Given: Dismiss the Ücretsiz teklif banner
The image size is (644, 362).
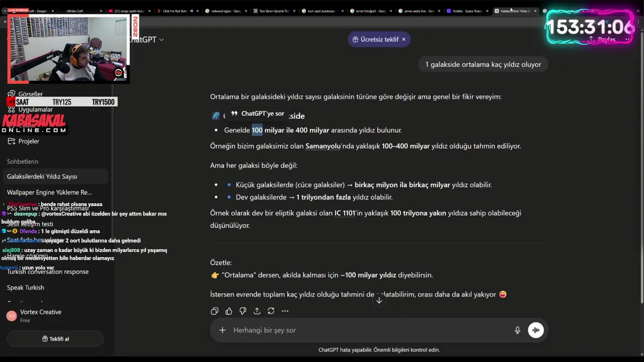Looking at the screenshot, I should 404,39.
